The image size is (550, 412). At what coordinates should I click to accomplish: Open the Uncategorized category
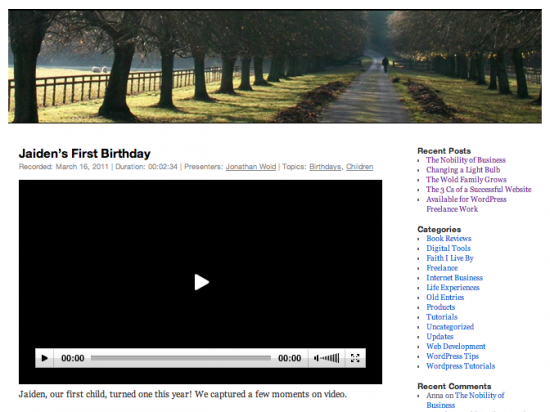(450, 327)
